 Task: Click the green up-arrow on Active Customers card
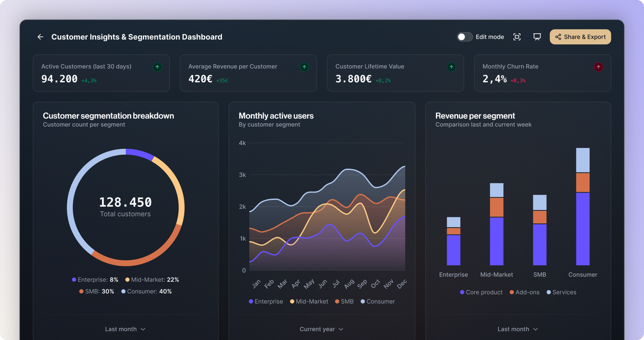click(157, 67)
